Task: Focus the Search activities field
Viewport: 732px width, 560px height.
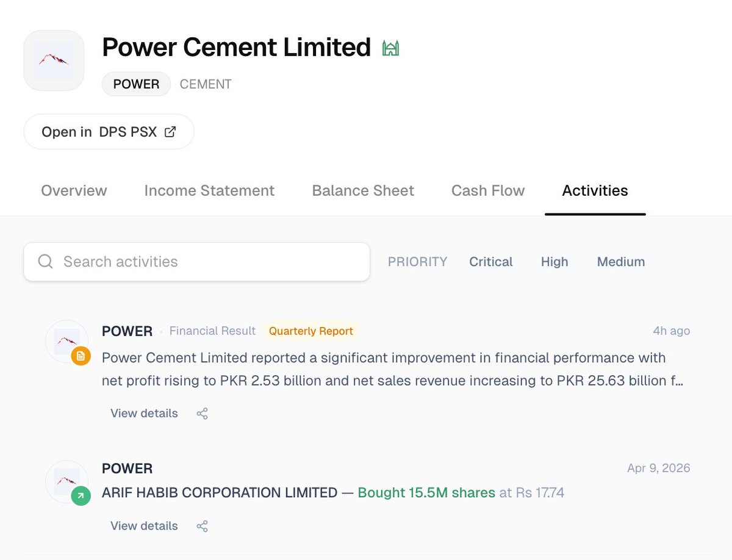Action: pyautogui.click(x=196, y=262)
